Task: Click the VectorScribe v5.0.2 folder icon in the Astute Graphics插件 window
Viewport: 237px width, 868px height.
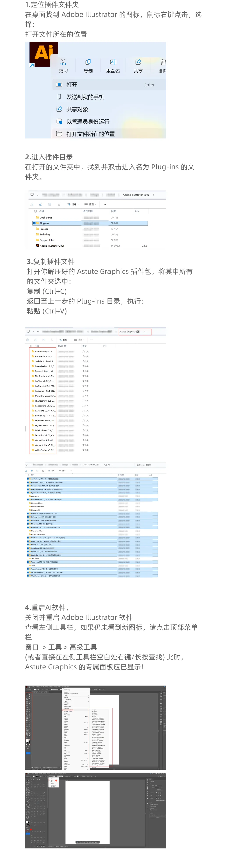Action: click(33, 445)
